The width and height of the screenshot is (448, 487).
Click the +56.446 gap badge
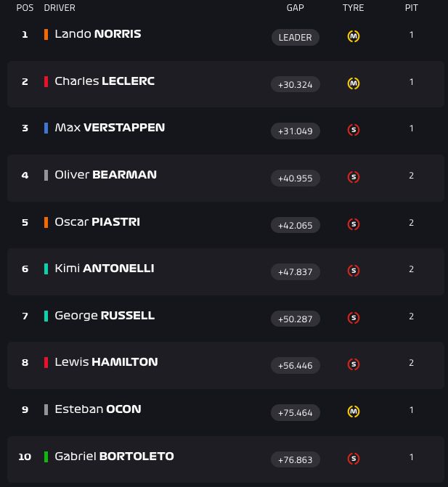pyautogui.click(x=296, y=365)
